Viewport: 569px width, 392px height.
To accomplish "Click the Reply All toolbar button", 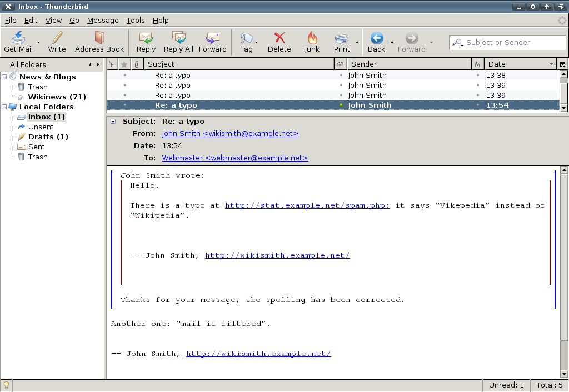I will tap(178, 42).
